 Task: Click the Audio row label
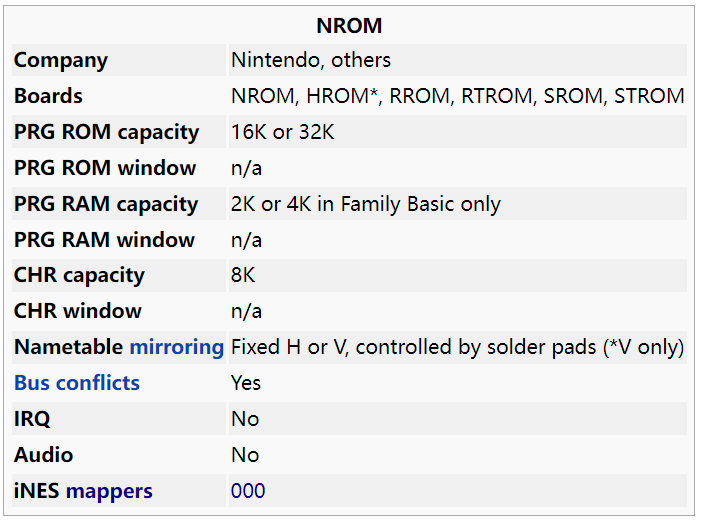coord(43,455)
